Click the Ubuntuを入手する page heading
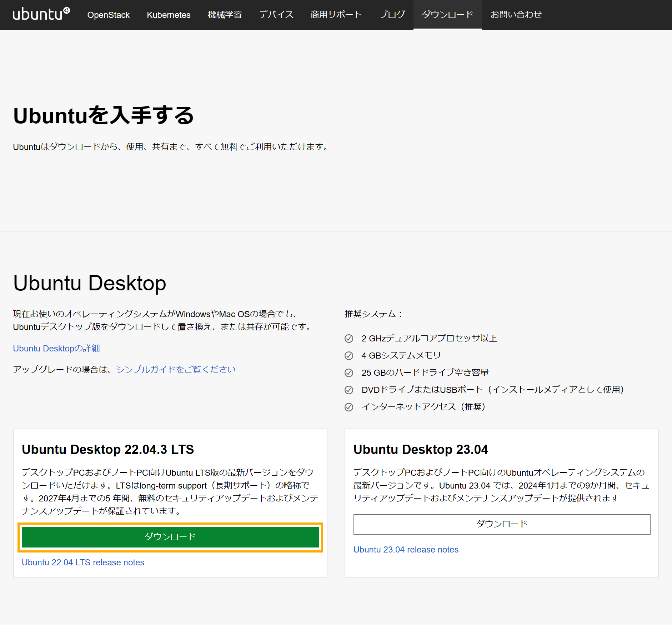Viewport: 672px width, 625px height. coord(104,116)
